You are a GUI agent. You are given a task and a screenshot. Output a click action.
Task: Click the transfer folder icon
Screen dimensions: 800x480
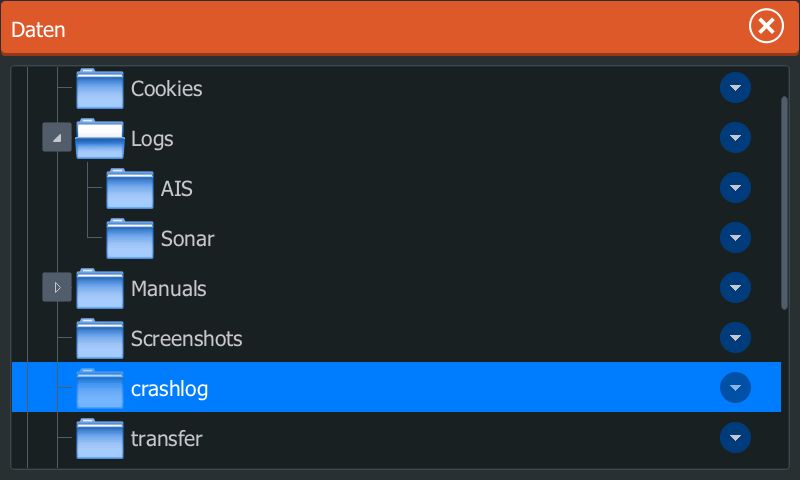coord(99,438)
